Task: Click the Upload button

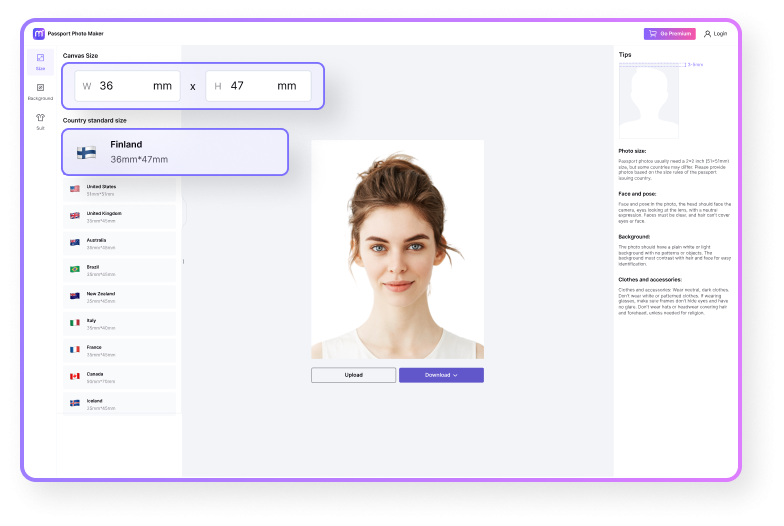Action: click(353, 375)
